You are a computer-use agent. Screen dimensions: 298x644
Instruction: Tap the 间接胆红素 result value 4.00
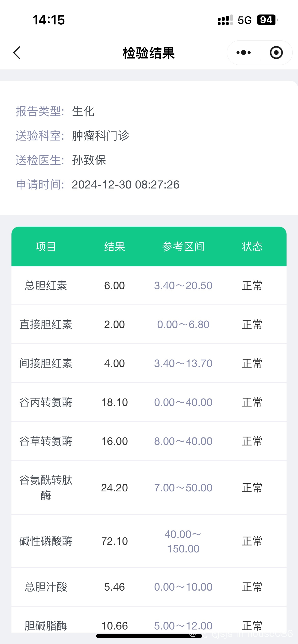114,363
